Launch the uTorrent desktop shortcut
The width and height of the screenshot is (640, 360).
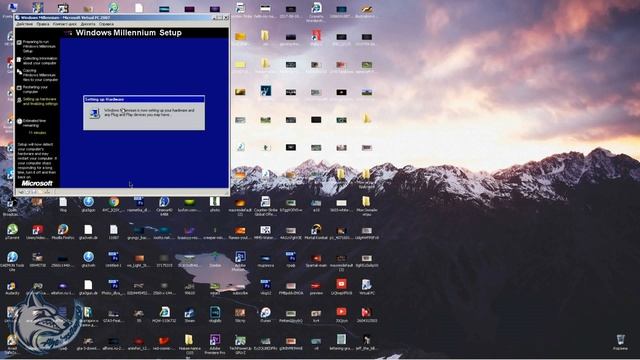[x=12, y=231]
